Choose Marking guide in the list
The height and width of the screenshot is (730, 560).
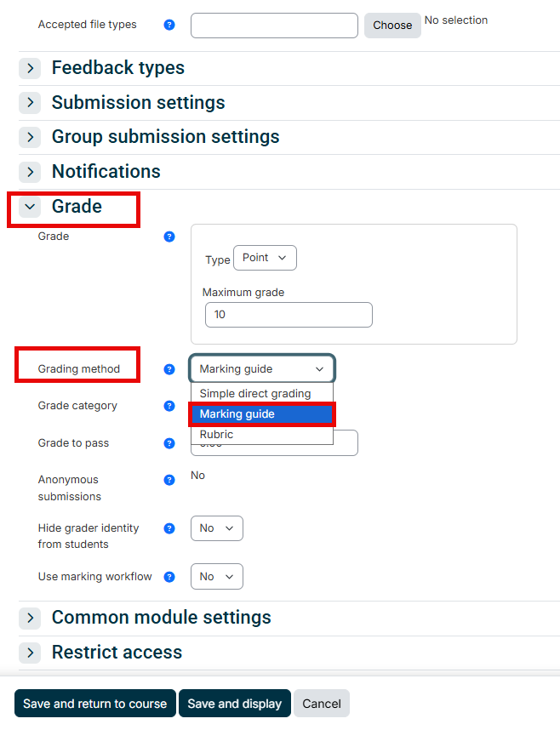coord(262,413)
